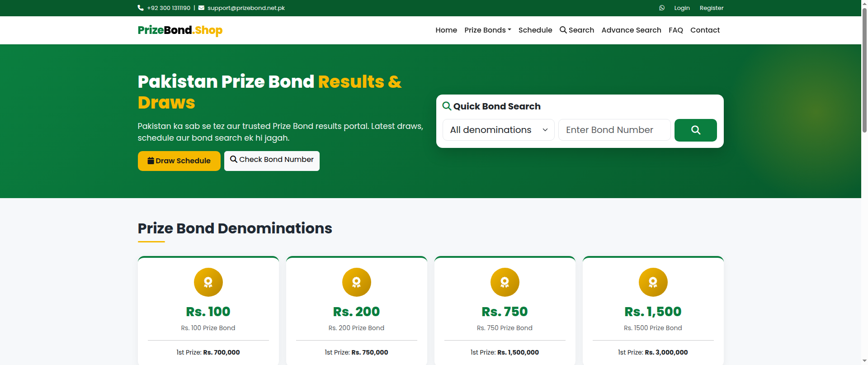
Task: Click the Rs. 200 award badge icon
Action: 357,282
